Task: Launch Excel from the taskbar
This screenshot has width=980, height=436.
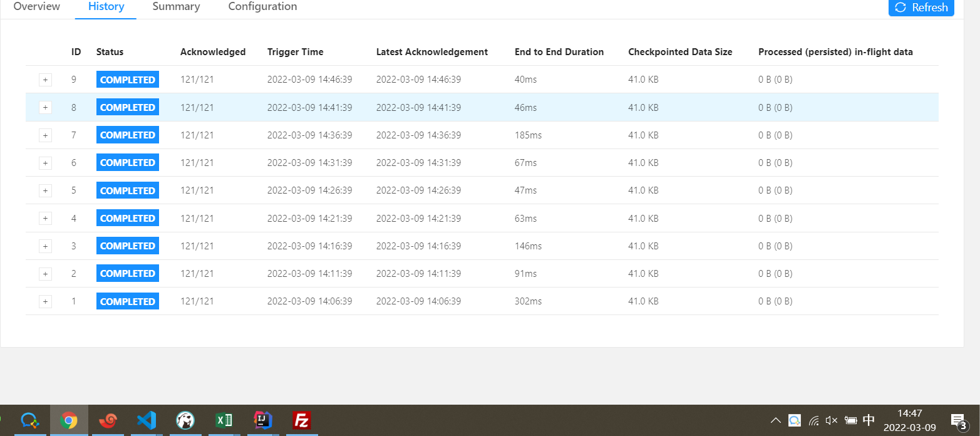Action: 224,420
